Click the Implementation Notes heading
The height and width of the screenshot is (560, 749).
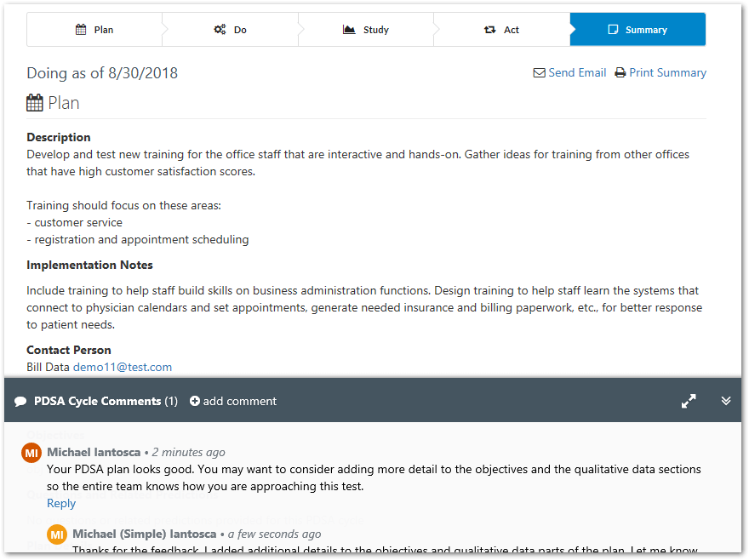90,265
